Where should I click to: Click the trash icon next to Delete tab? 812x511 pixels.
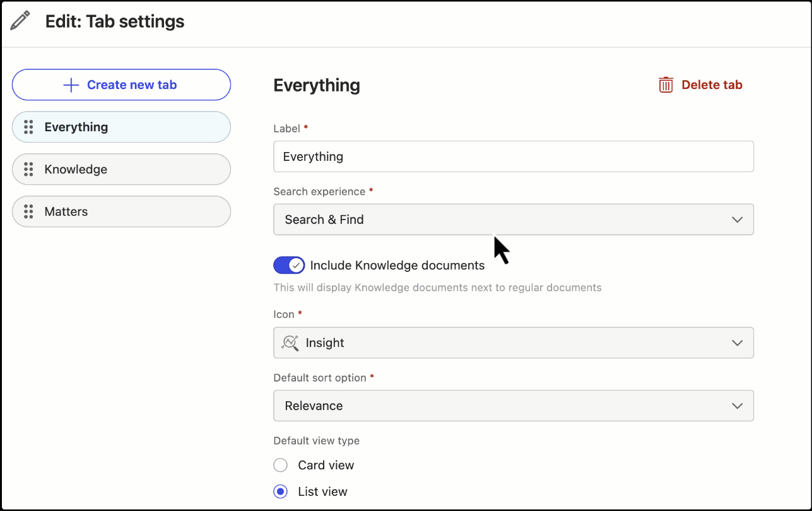pyautogui.click(x=666, y=84)
